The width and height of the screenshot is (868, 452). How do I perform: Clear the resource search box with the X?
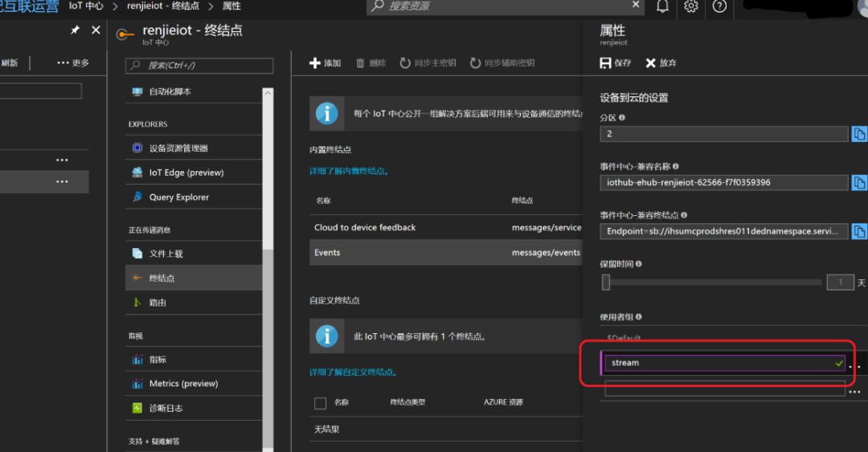click(x=636, y=5)
